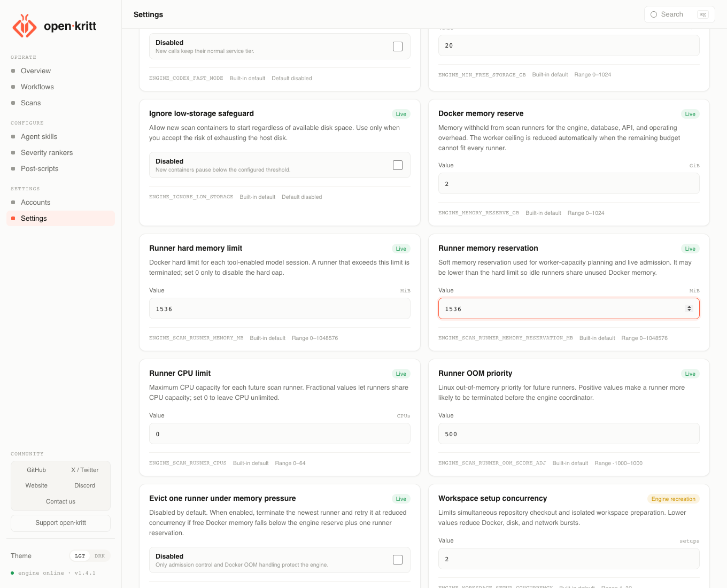This screenshot has width=727, height=588.
Task: Toggle the fast mode Disabled checkbox at top
Action: point(398,47)
